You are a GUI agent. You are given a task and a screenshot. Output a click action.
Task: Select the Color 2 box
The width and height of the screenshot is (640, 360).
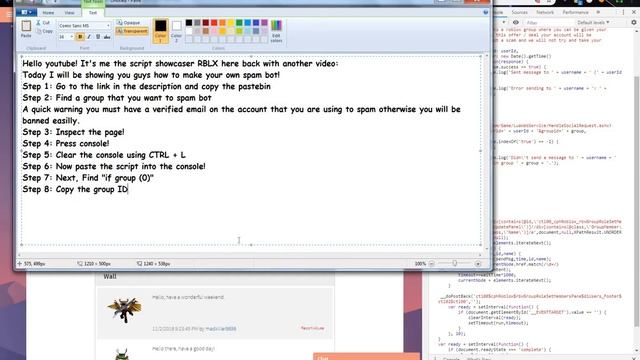click(176, 31)
